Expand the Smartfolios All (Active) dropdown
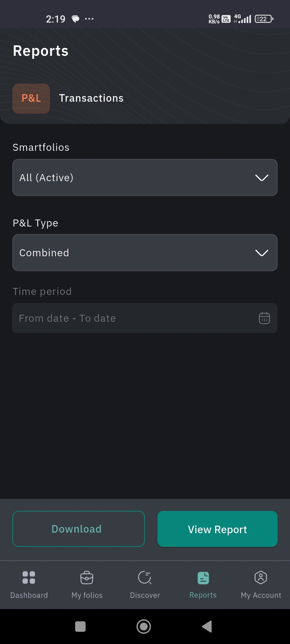 (134, 178)
